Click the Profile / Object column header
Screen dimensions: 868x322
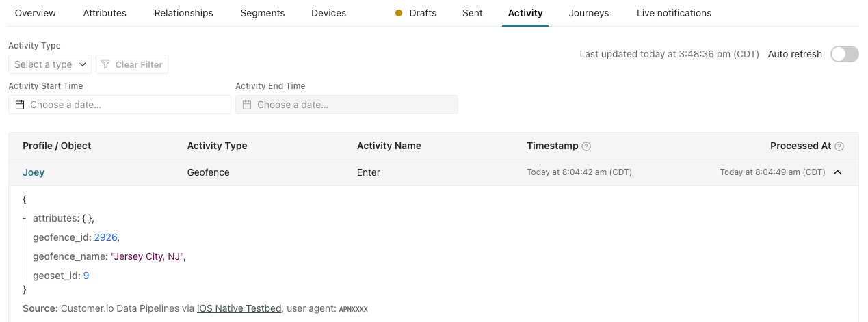(x=57, y=146)
